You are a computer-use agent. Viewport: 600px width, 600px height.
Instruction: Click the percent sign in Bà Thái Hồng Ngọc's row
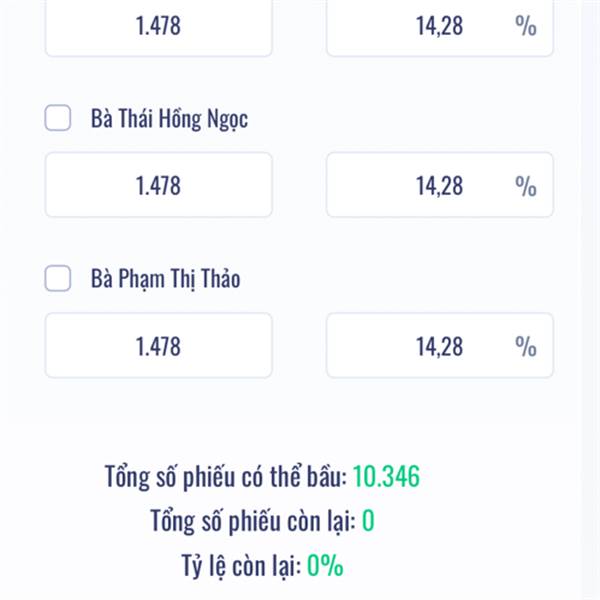point(526,186)
